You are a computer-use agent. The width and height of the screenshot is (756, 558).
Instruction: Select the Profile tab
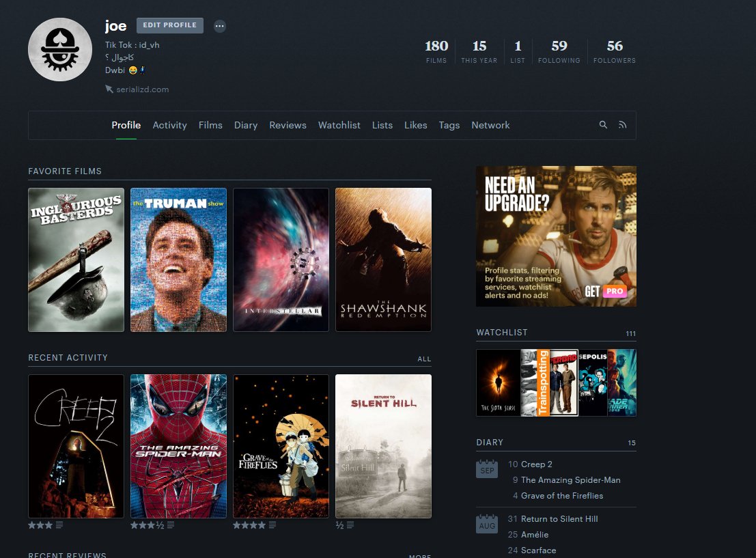click(x=126, y=125)
